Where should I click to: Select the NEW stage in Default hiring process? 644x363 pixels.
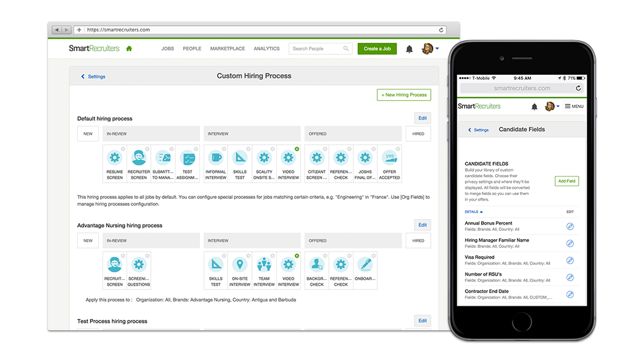(88, 134)
